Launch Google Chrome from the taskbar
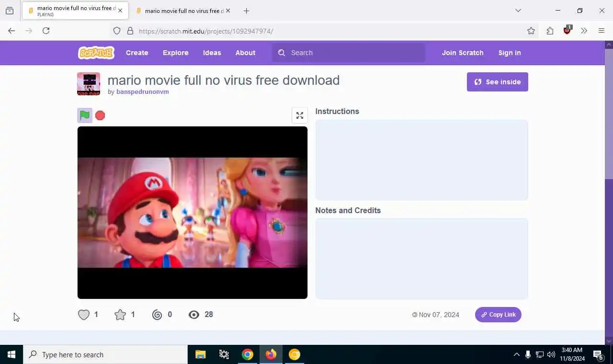The width and height of the screenshot is (613, 364). 247,354
